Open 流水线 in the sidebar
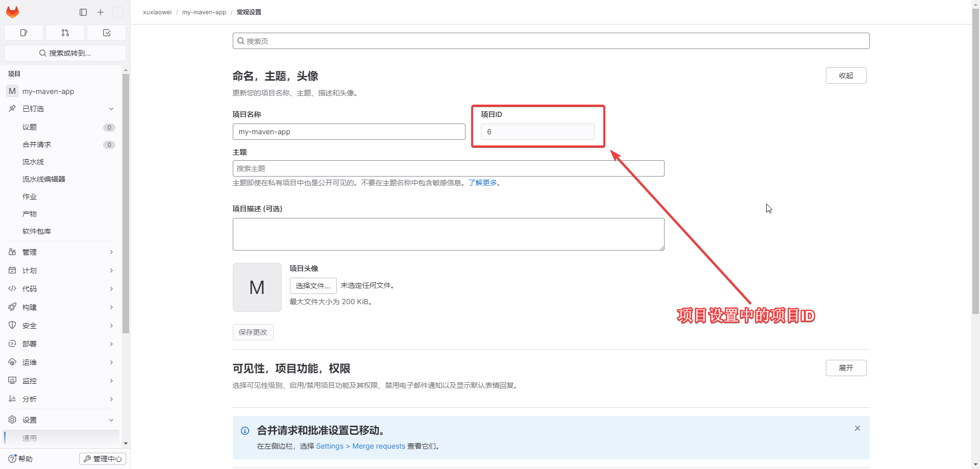 (x=33, y=162)
